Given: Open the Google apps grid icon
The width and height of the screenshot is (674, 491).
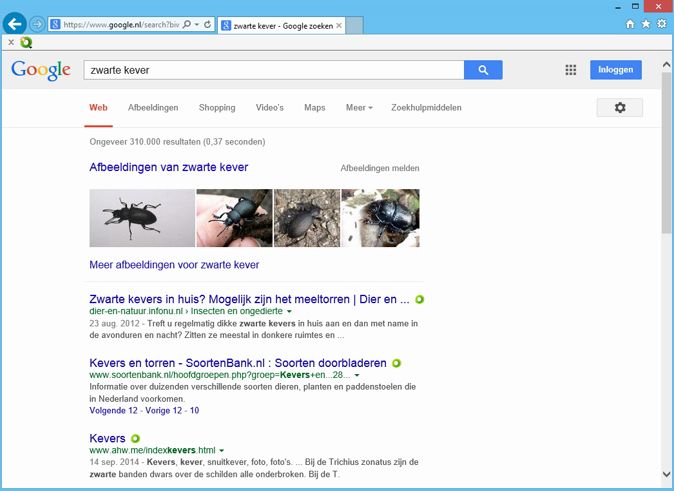Looking at the screenshot, I should coord(570,70).
